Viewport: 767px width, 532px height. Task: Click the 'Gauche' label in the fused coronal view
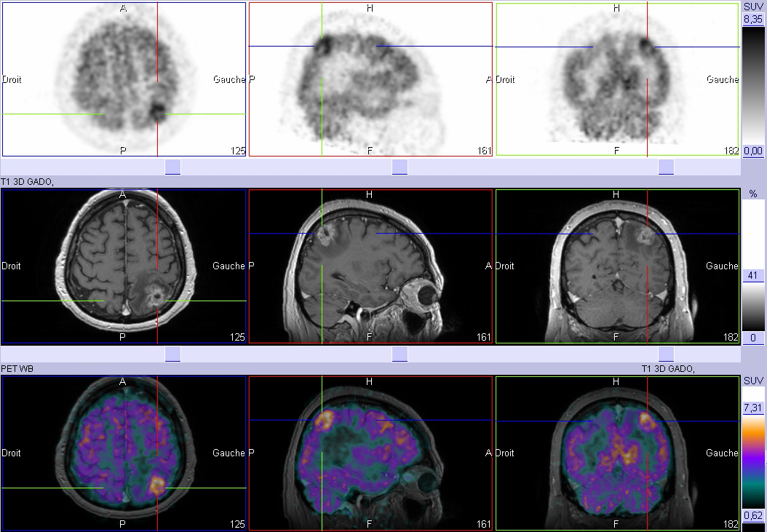click(x=722, y=453)
